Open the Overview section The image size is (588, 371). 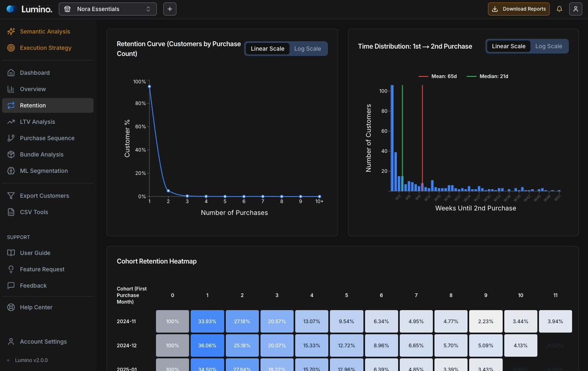click(33, 89)
